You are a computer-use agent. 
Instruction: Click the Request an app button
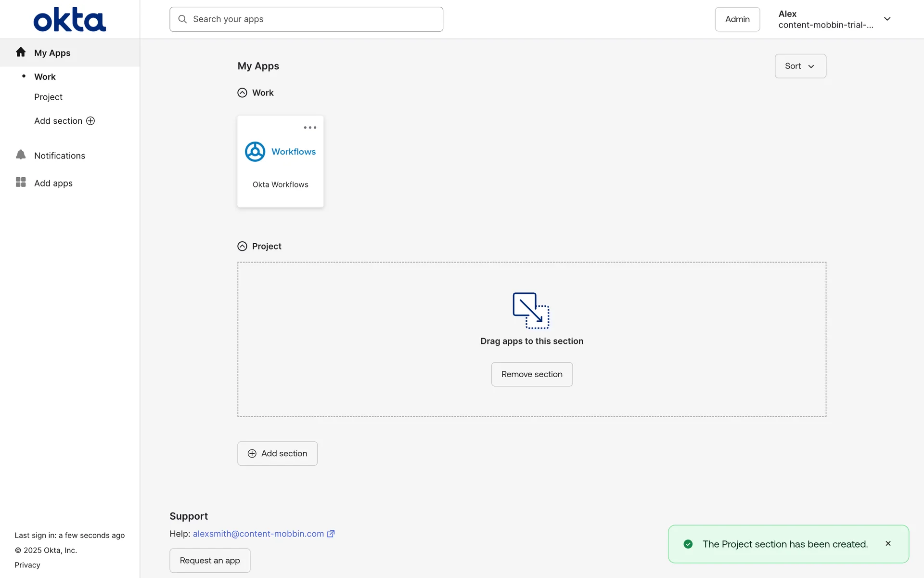point(210,560)
